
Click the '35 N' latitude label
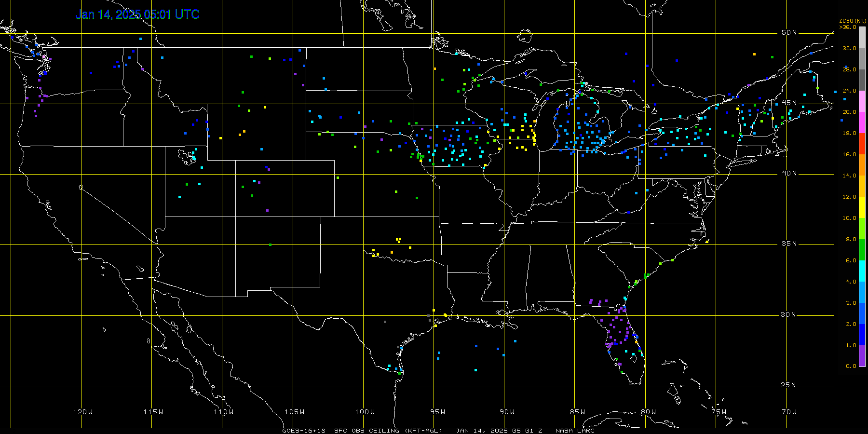click(x=789, y=244)
